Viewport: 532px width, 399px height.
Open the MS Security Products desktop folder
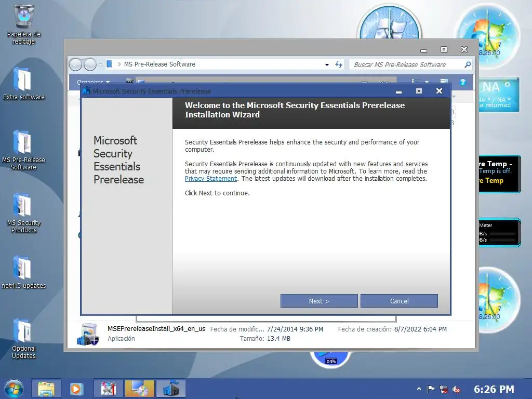tap(24, 213)
